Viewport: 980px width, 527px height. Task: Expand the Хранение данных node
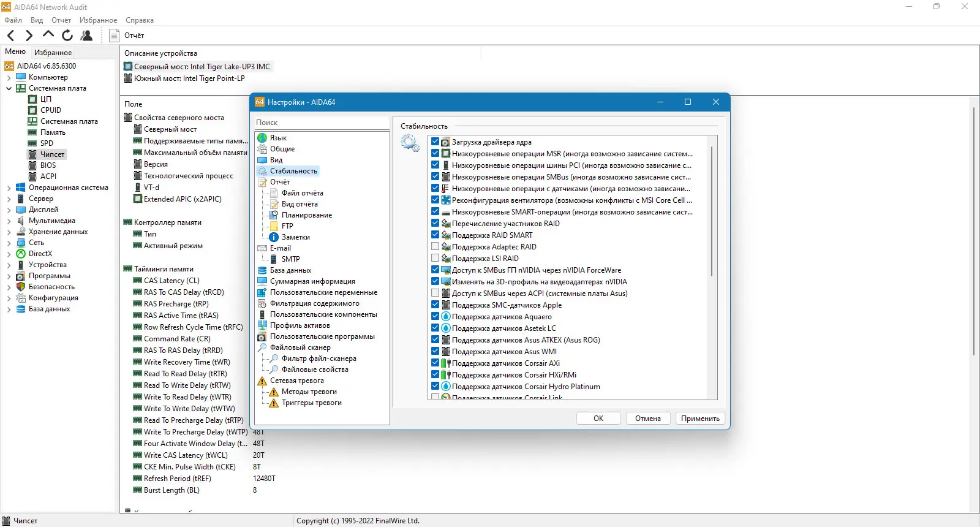9,232
